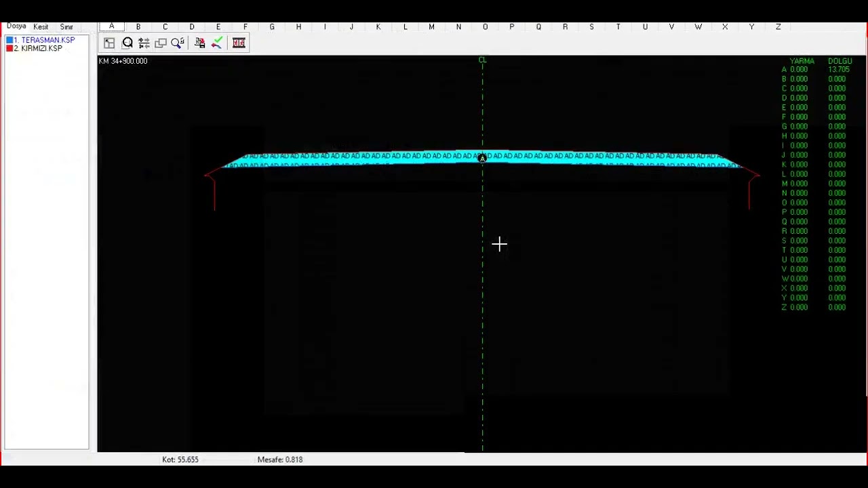
Task: Switch to layer tab Q
Action: (x=538, y=27)
